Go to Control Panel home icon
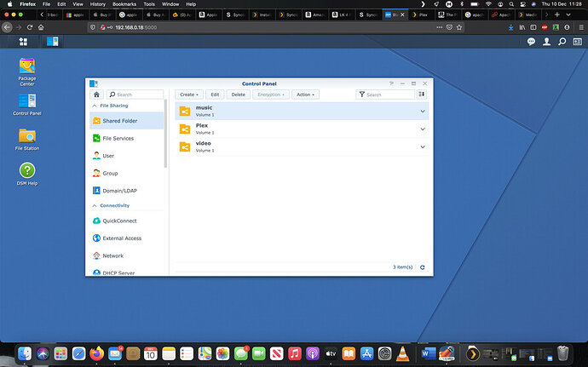Screen dimensions: 588x367 point(96,95)
